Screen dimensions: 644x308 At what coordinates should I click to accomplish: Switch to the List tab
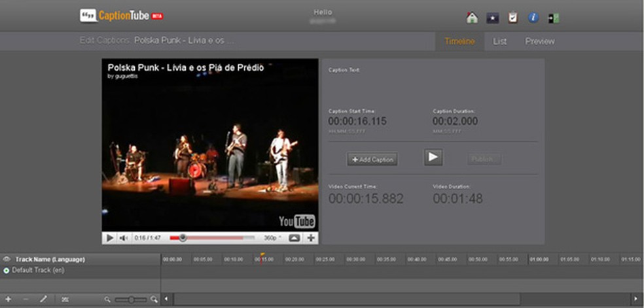click(499, 41)
